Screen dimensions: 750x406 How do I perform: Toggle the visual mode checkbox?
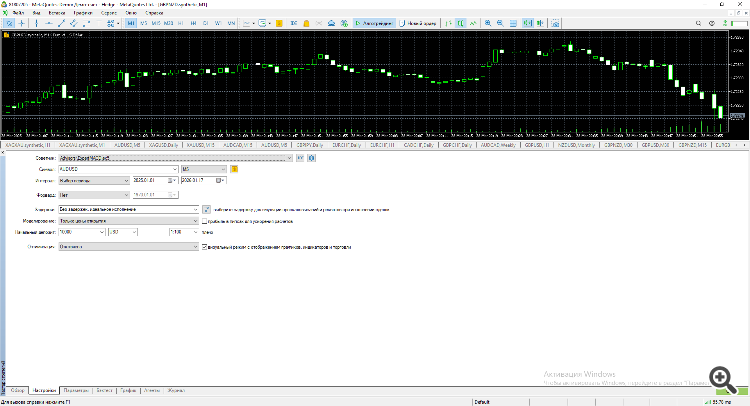[205, 245]
